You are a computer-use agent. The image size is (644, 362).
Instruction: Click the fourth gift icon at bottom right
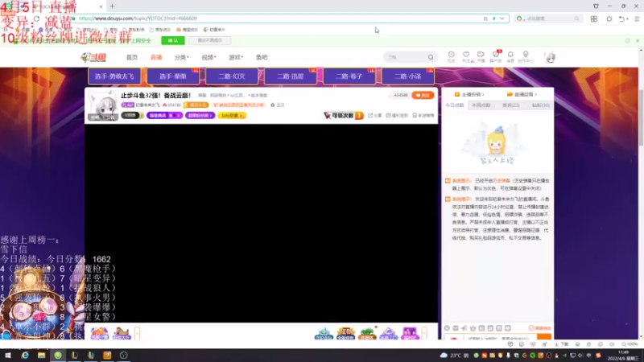click(x=388, y=333)
